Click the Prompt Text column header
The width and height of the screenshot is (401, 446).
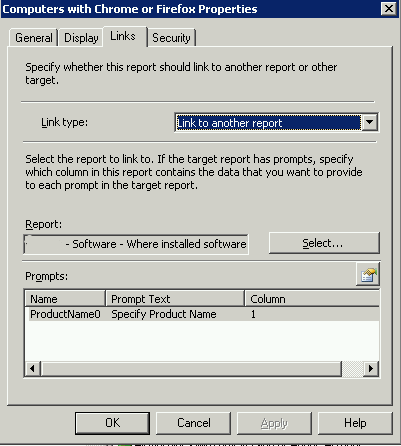175,299
